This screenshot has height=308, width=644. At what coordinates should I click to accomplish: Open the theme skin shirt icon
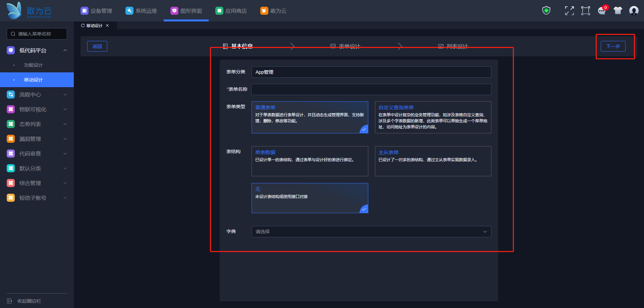(x=618, y=11)
